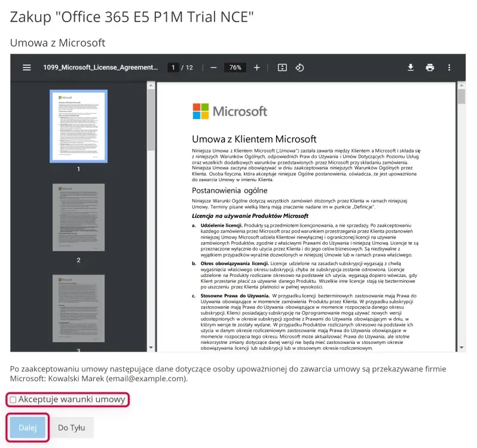Click 'Licencja na używanie Produktów Microsoft' heading
Image resolution: width=477 pixels, height=448 pixels.
pos(250,216)
